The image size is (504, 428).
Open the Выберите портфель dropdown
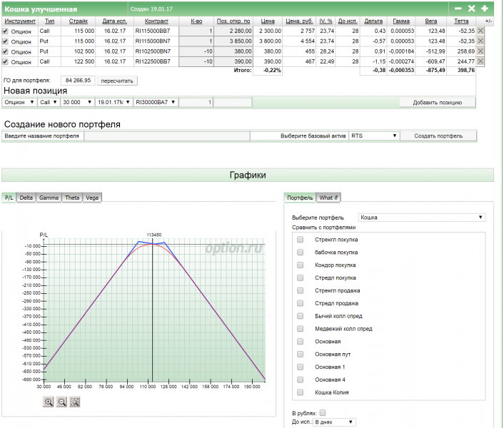[x=422, y=218]
